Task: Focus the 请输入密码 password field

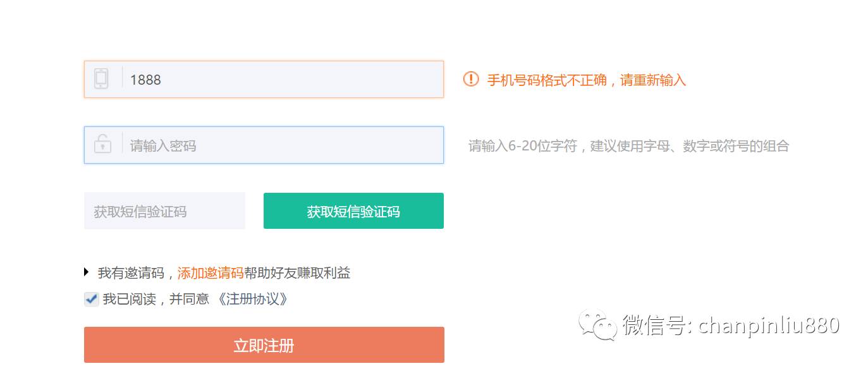Action: point(264,145)
